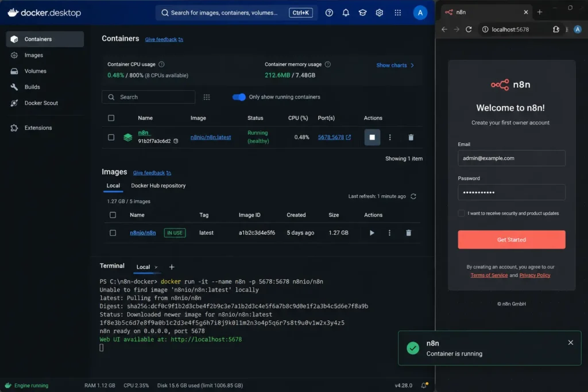Viewport: 588px width, 392px height.
Task: Sort containers by the Name column
Action: click(x=145, y=118)
